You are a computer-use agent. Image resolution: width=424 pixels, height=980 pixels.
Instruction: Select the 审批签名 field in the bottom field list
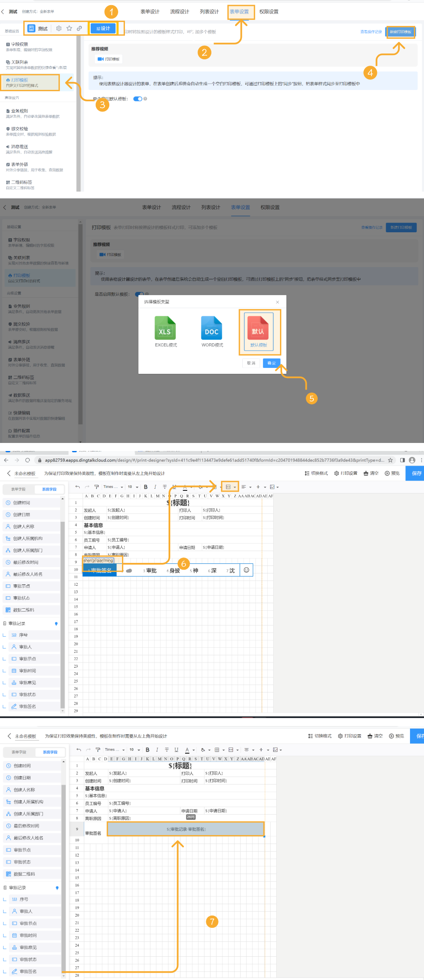click(x=28, y=971)
